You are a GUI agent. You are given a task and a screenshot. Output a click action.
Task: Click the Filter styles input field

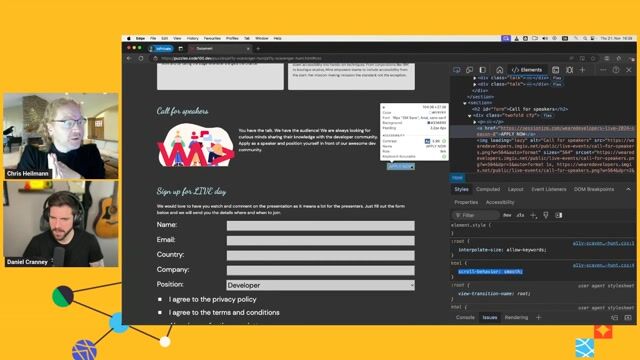coord(476,215)
